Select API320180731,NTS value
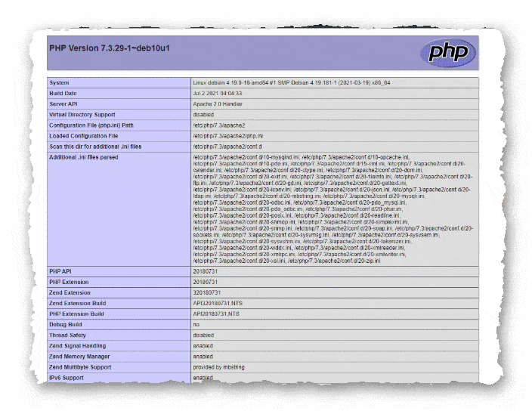The height and width of the screenshot is (411, 532). click(218, 303)
